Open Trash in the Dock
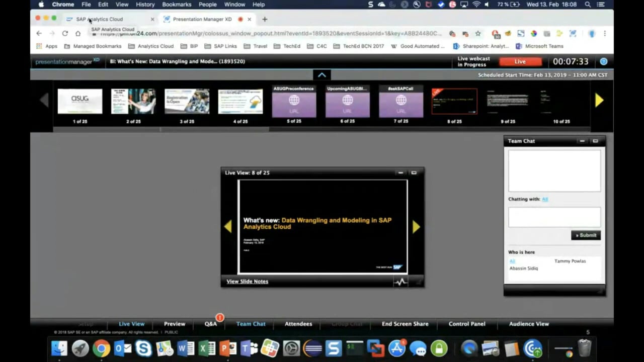This screenshot has height=362, width=644. [x=584, y=348]
